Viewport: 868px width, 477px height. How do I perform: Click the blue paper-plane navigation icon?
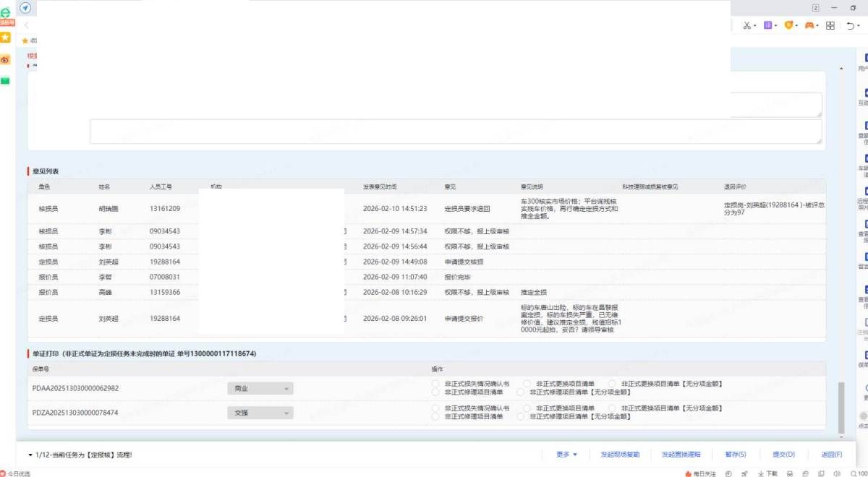coord(26,7)
